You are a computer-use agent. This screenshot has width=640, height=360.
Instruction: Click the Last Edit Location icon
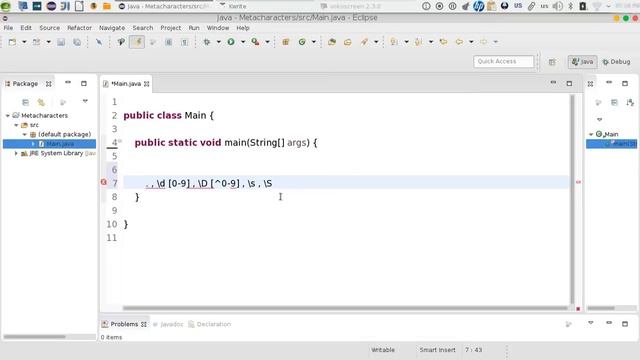443,42
